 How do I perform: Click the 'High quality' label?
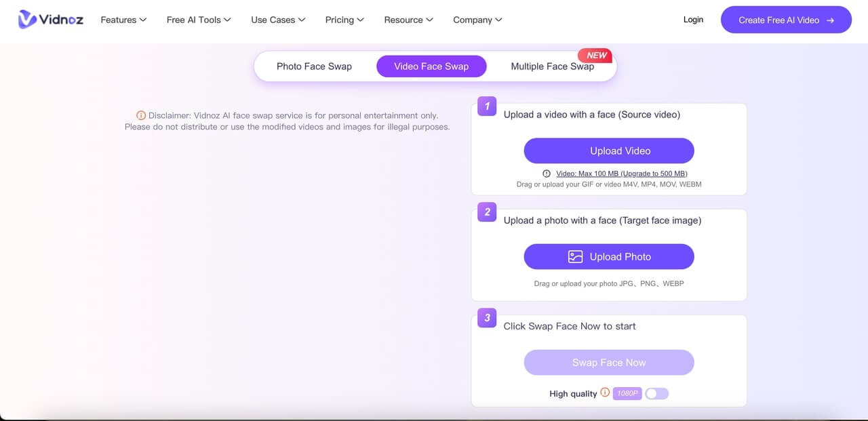point(573,393)
